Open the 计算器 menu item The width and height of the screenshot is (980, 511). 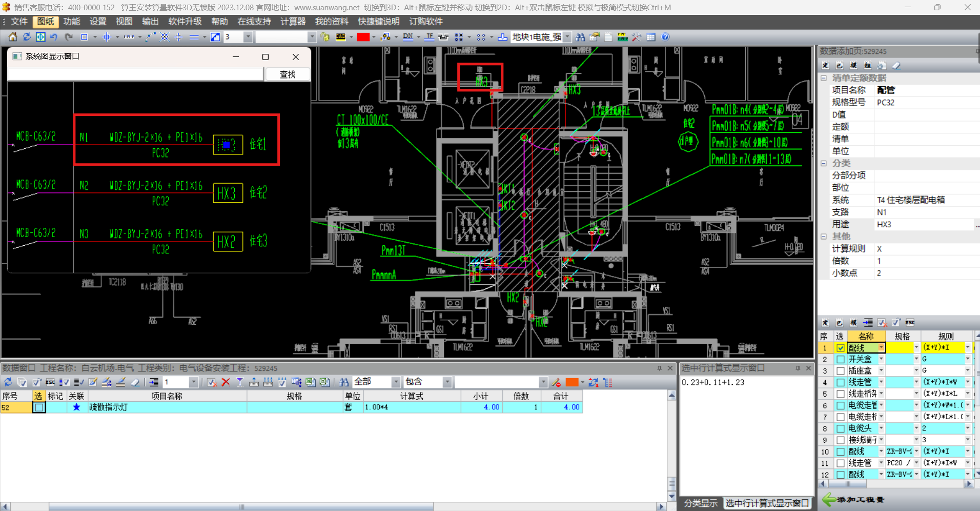click(x=293, y=22)
